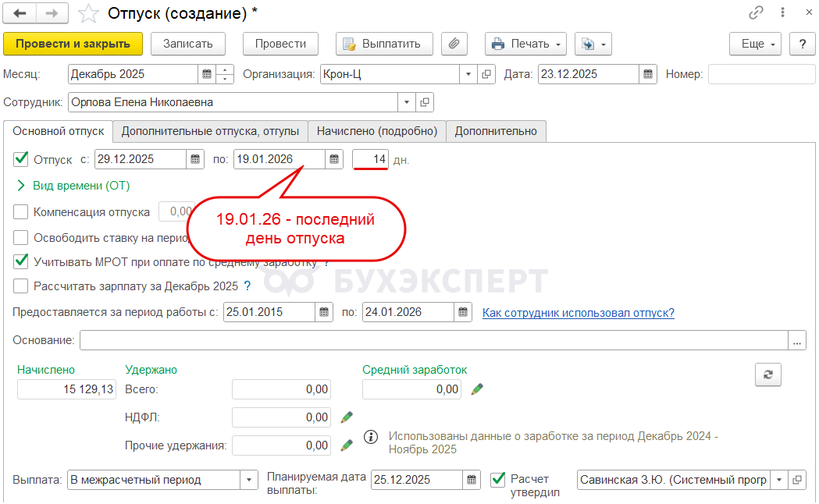Uncheck the Отпуск checkbox
Screen dimensions: 819x504
point(21,159)
